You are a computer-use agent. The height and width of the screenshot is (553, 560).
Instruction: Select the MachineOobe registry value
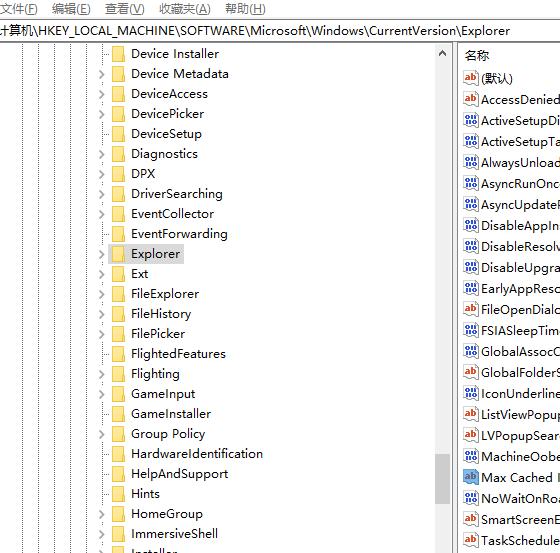pyautogui.click(x=520, y=457)
